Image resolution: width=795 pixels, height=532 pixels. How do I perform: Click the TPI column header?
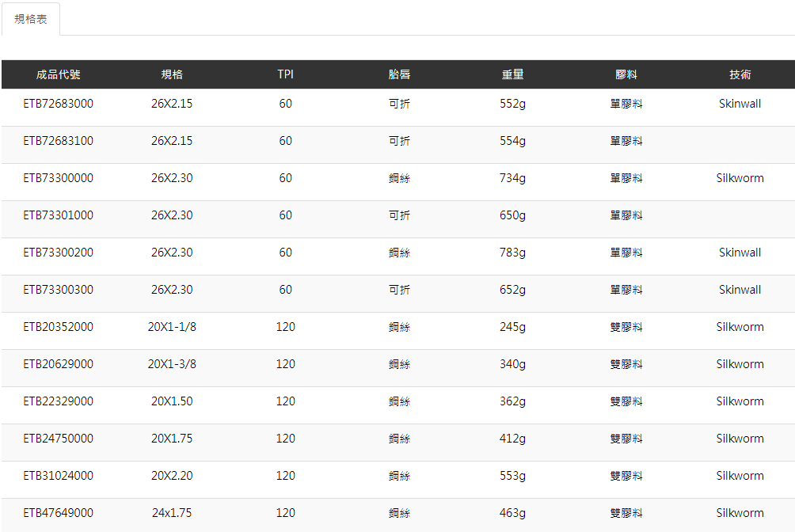(x=286, y=74)
